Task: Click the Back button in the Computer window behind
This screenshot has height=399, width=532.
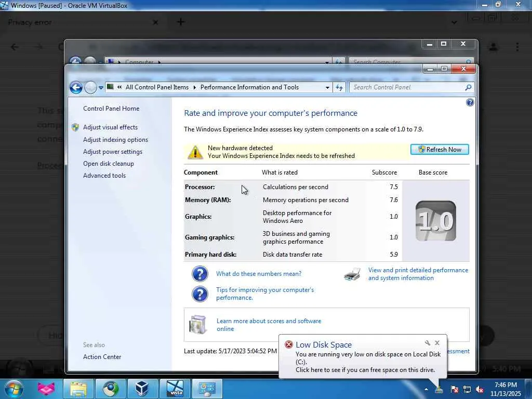Action: [75, 61]
